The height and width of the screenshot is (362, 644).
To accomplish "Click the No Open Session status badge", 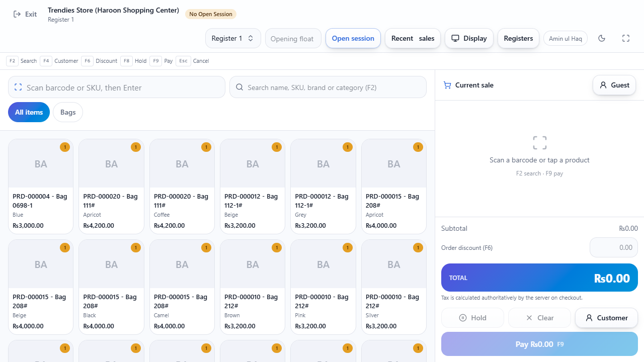I will coord(211,14).
